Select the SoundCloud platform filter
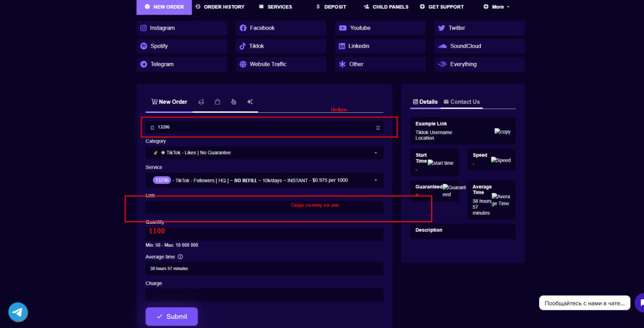Viewport: 644px width, 328px height. pyautogui.click(x=479, y=46)
